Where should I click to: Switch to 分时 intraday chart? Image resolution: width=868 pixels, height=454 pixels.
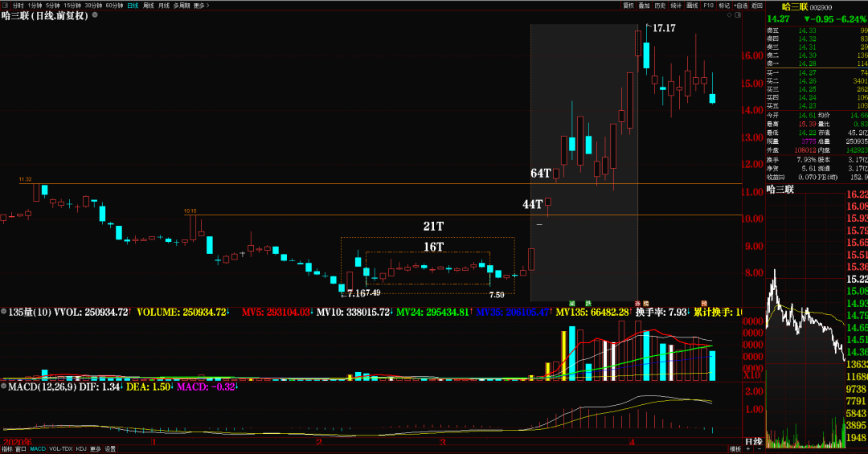[x=18, y=6]
